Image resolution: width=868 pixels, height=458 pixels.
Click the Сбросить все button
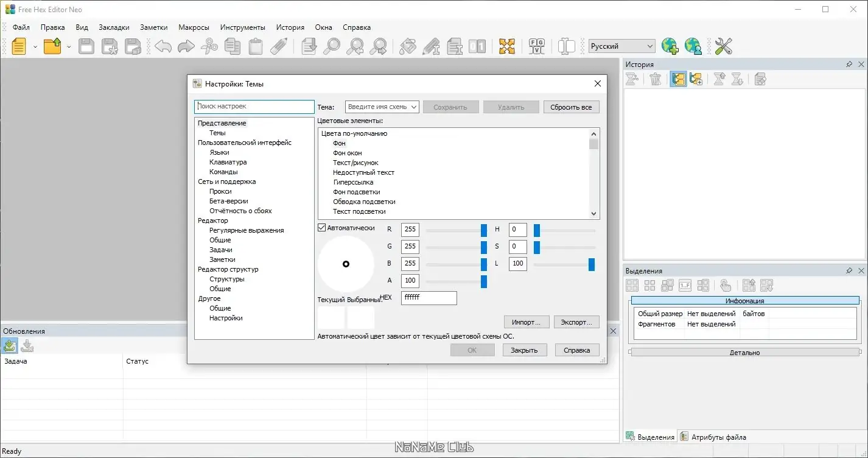571,107
